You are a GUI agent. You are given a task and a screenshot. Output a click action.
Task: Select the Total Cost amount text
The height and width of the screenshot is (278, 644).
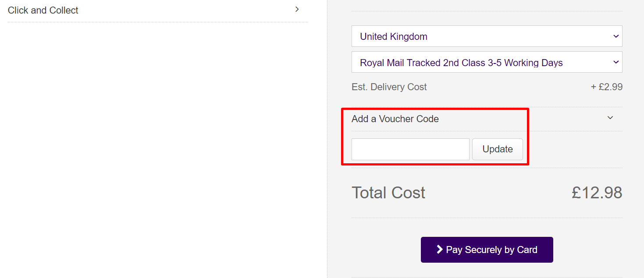[x=597, y=192]
